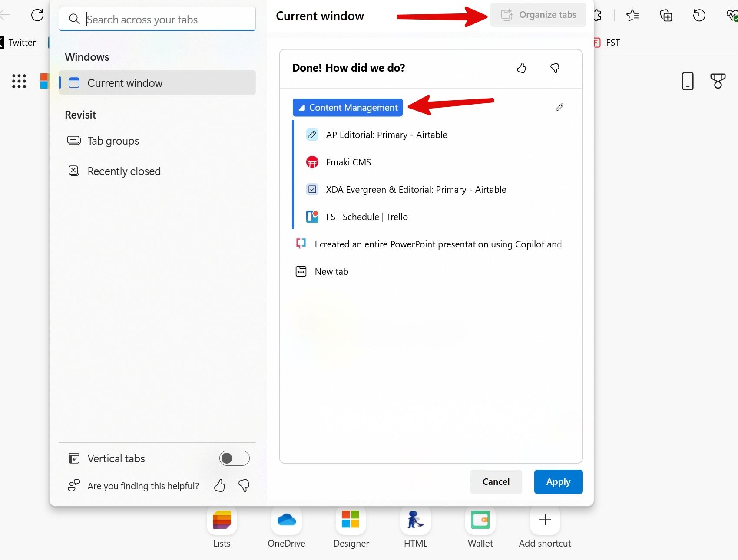
Task: Click the pencil icon to rename group
Action: pos(559,107)
